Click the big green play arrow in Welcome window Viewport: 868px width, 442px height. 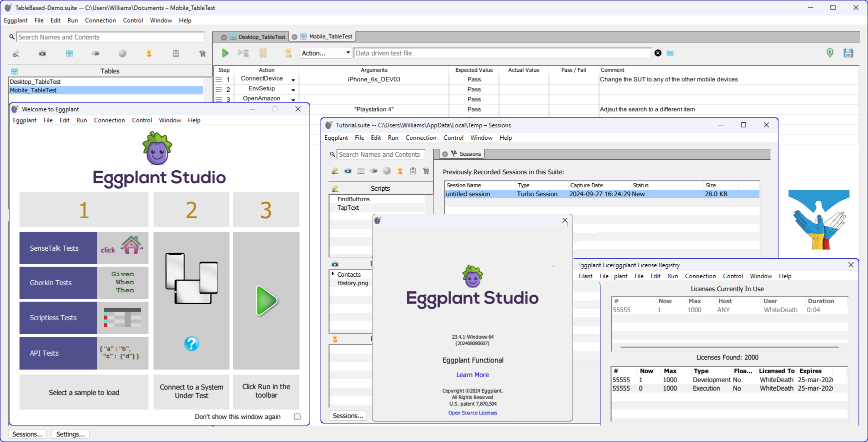point(266,301)
